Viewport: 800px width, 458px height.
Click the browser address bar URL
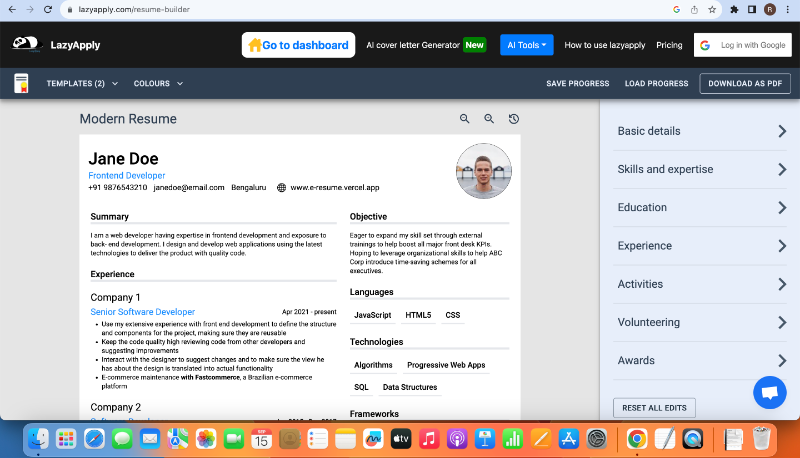click(134, 9)
